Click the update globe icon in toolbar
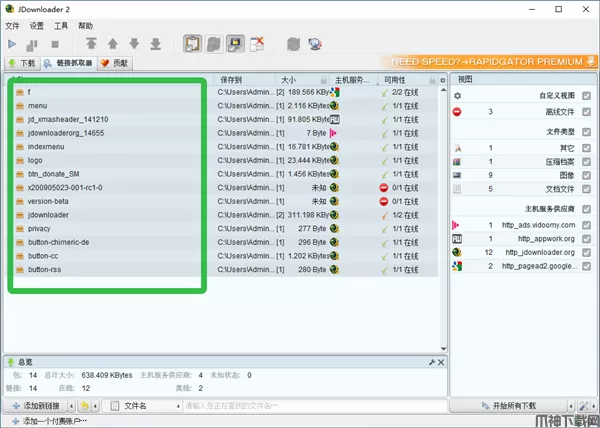 coord(315,44)
